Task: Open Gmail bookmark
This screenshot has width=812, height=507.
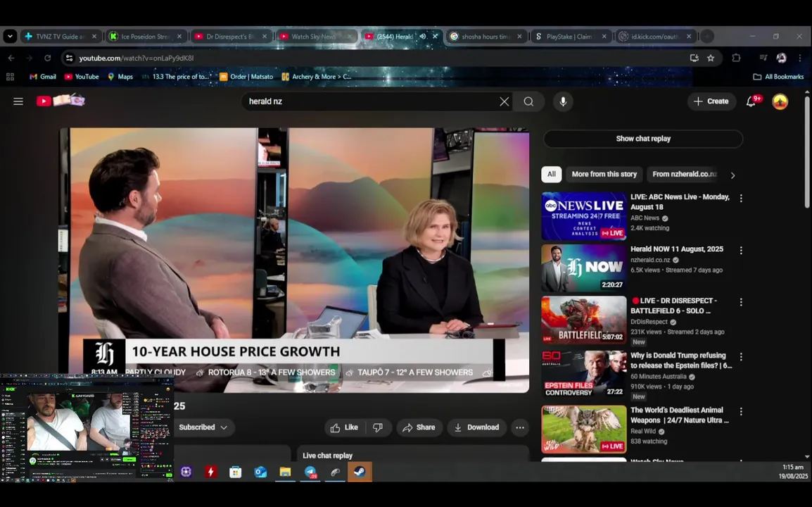Action: point(42,77)
